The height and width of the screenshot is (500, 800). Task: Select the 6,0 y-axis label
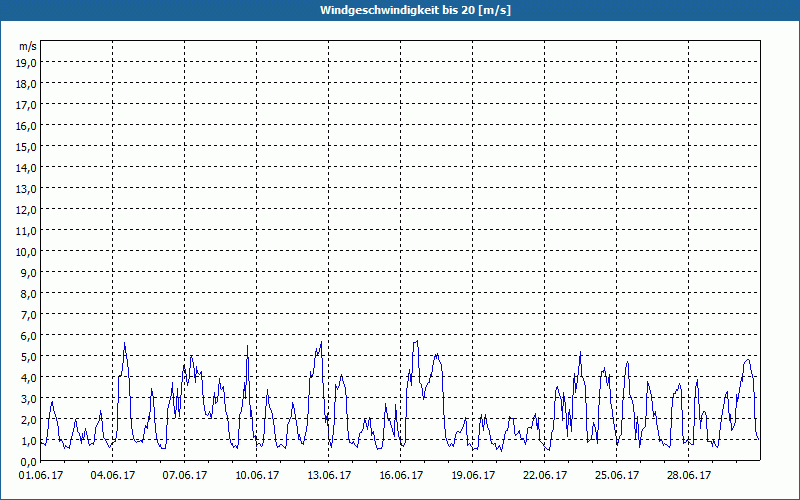pyautogui.click(x=29, y=336)
